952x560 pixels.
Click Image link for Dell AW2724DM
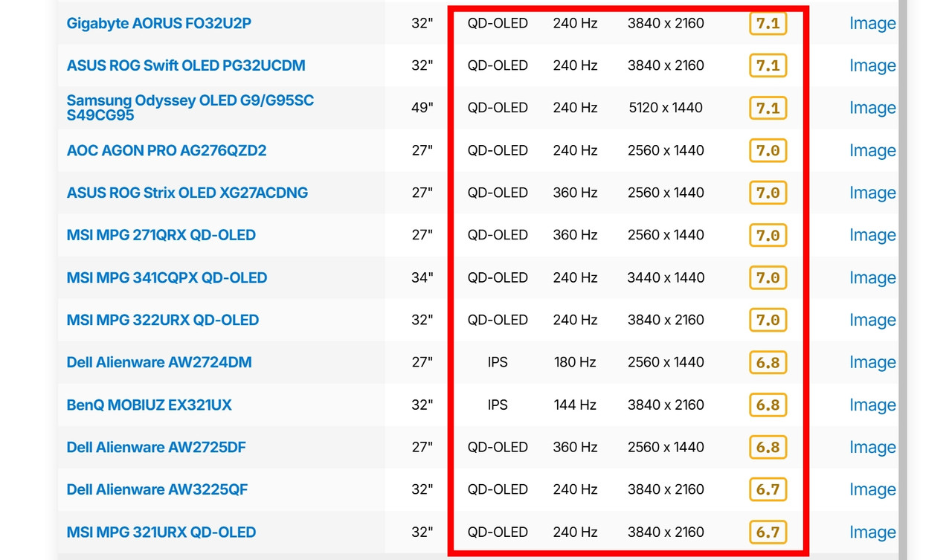[872, 362]
